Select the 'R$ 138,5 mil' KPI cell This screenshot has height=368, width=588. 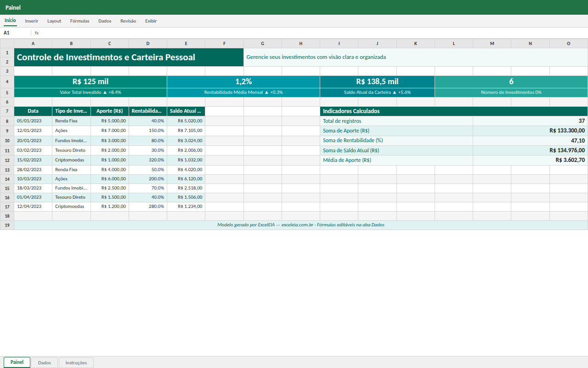coord(377,82)
